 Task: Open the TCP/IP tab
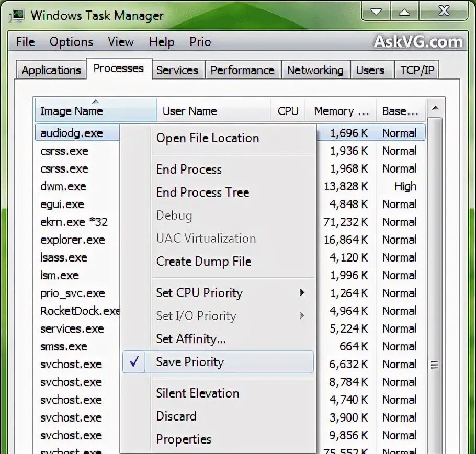[417, 70]
